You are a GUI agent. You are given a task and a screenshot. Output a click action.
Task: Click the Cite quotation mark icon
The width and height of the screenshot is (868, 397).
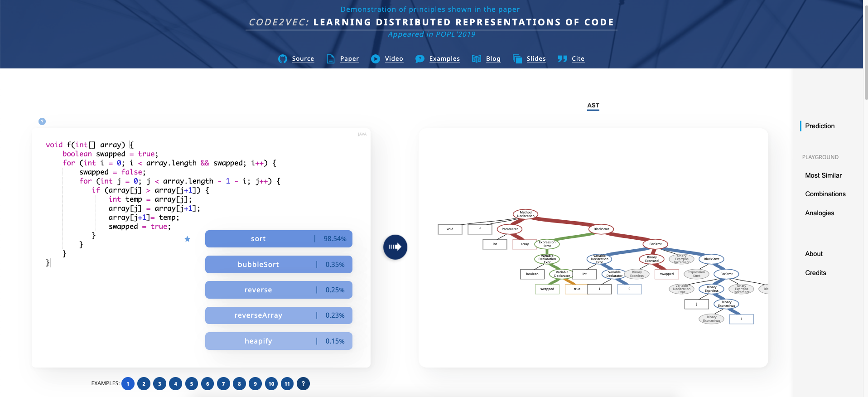[563, 59]
